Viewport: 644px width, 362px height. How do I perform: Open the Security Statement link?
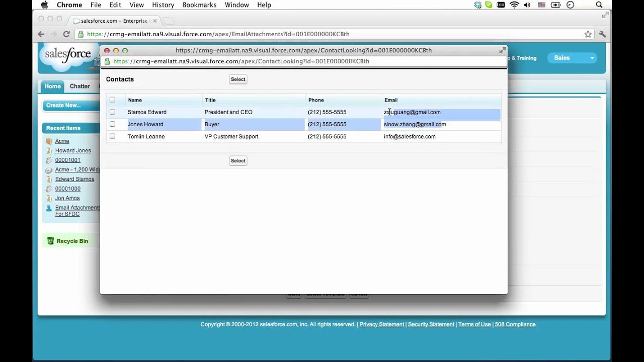(431, 325)
